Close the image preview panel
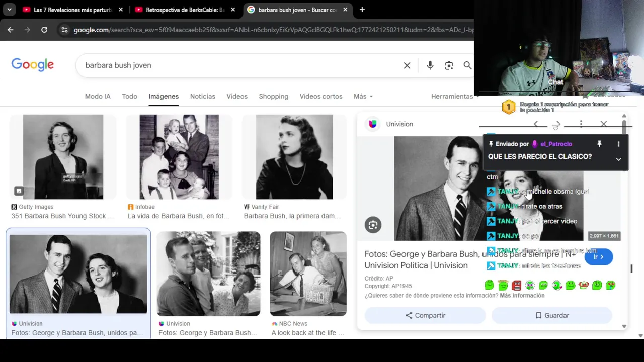The image size is (644, 362). (x=604, y=124)
